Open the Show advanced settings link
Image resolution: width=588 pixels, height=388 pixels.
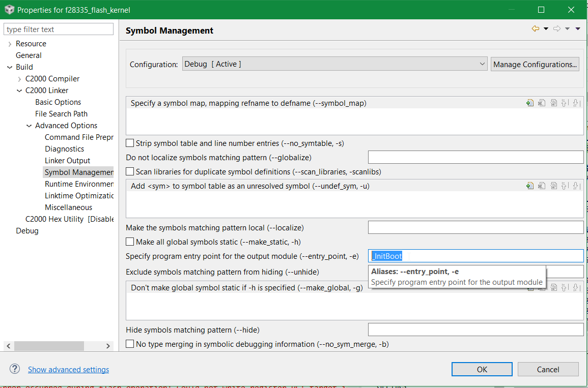tap(69, 370)
